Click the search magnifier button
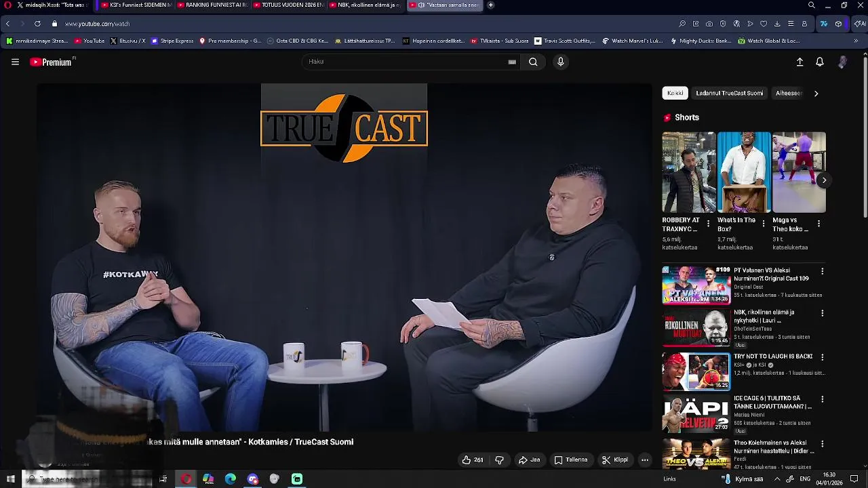The width and height of the screenshot is (868, 488). (533, 62)
